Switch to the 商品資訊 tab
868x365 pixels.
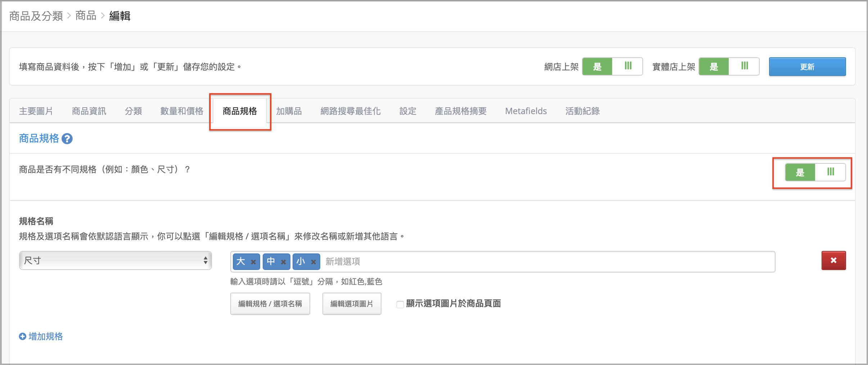click(x=89, y=111)
